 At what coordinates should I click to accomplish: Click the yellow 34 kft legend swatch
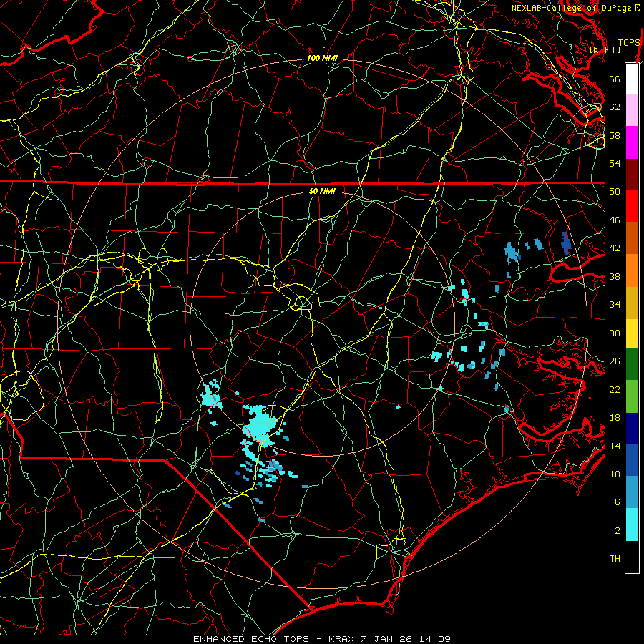click(632, 333)
